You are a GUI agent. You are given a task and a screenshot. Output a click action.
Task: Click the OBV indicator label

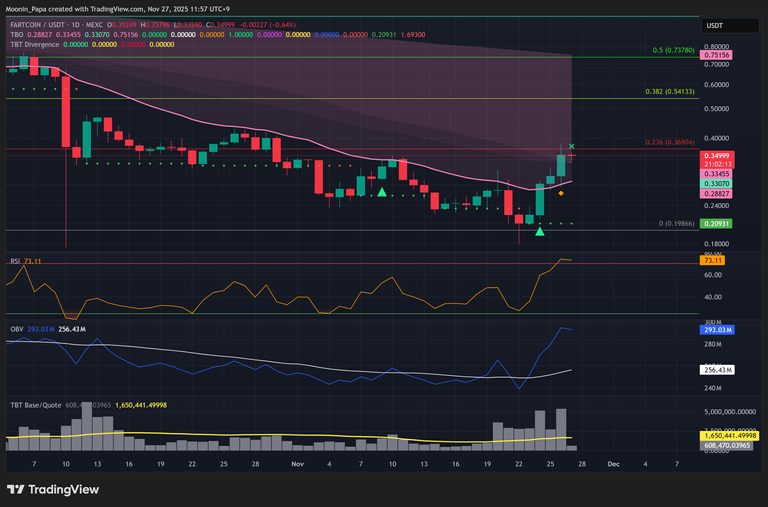coord(17,328)
